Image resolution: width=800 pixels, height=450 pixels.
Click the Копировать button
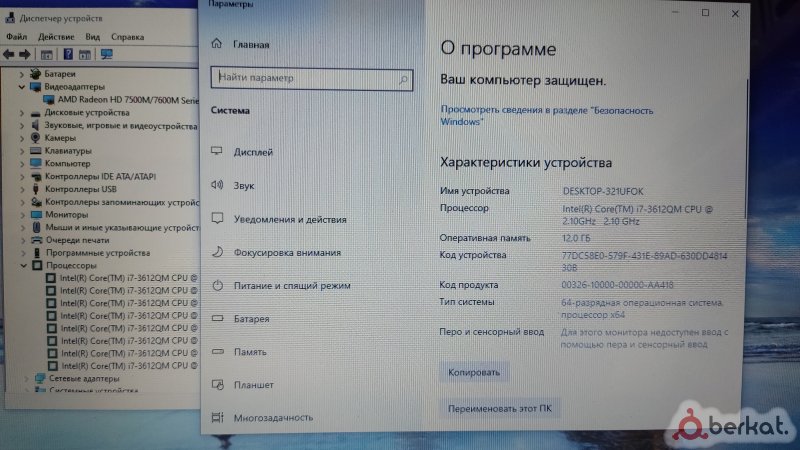point(473,372)
